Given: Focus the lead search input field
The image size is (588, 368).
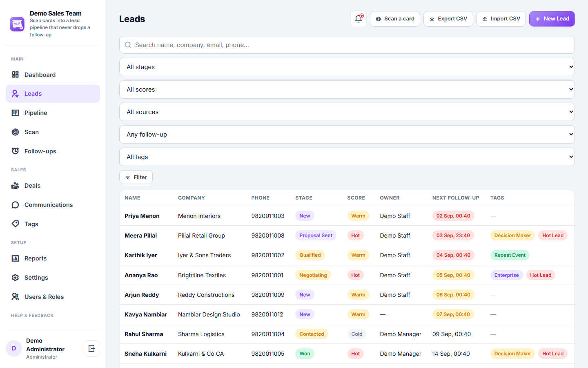Looking at the screenshot, I should coord(347,45).
